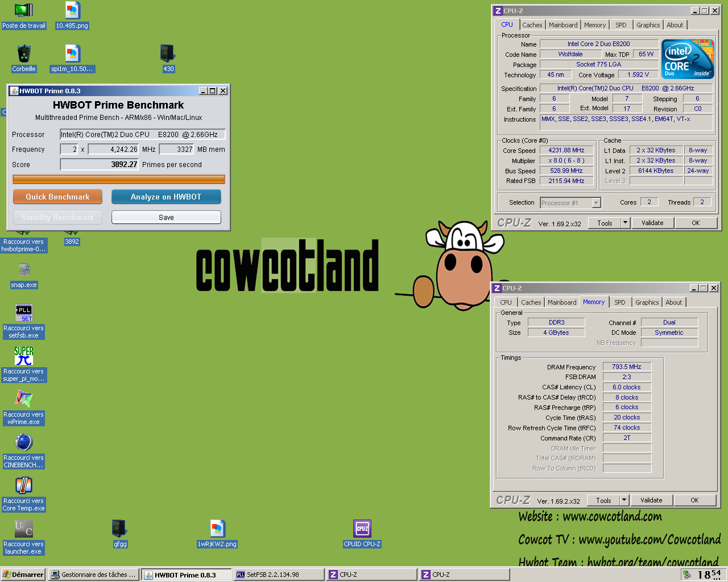The image size is (728, 582).
Task: Expand Tools arrow in bottom CPU-Z window
Action: coord(624,500)
